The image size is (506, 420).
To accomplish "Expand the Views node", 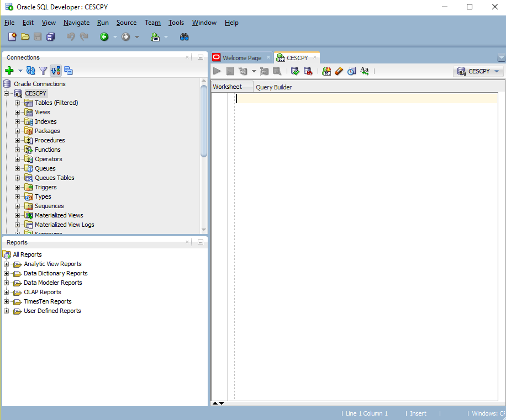I will [x=18, y=112].
